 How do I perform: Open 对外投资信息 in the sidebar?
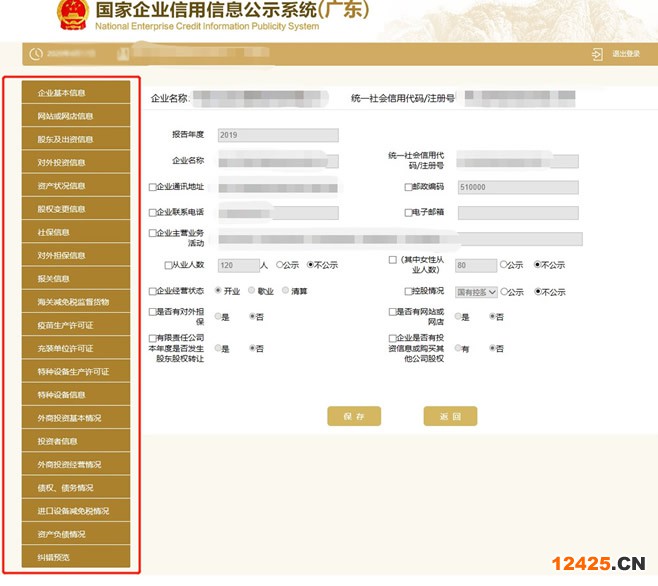tap(76, 162)
